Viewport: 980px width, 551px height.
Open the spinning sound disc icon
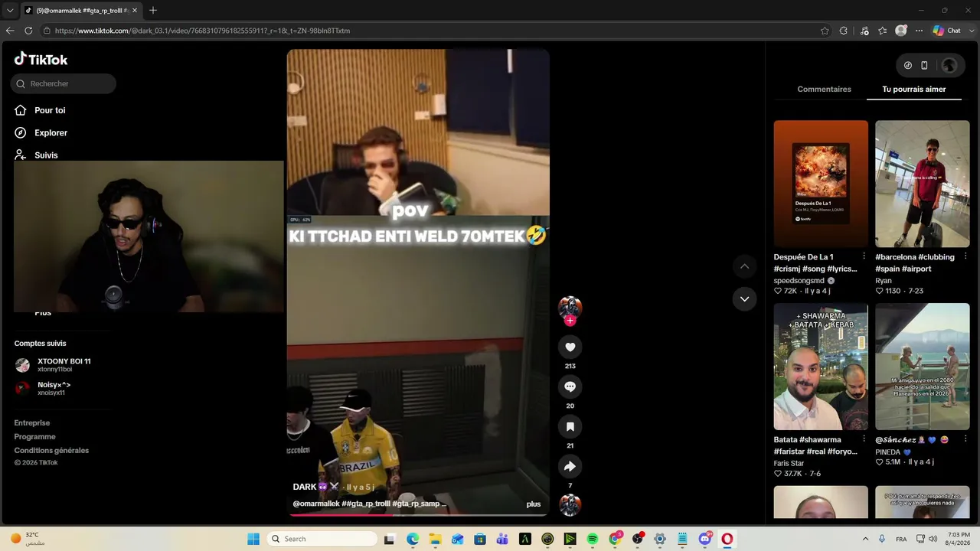pos(570,505)
